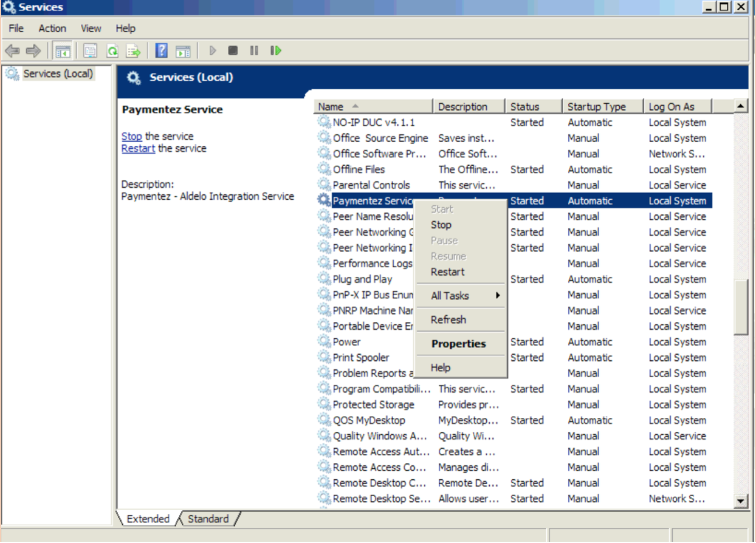Click the gear icon beside Parental Controls
The height and width of the screenshot is (543, 756).
(325, 185)
